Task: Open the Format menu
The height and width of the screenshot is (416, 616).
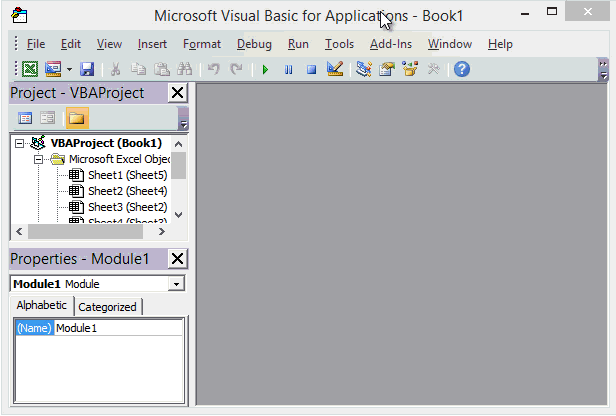Action: coord(202,44)
